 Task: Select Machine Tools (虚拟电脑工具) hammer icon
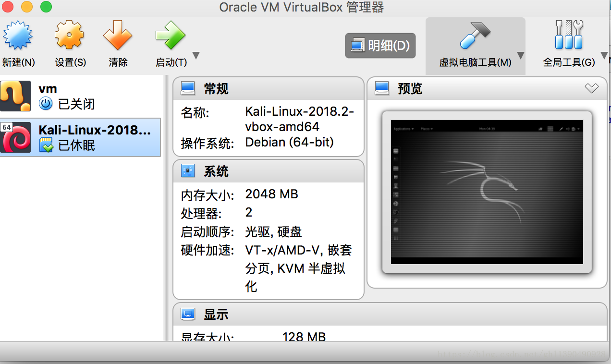(475, 36)
